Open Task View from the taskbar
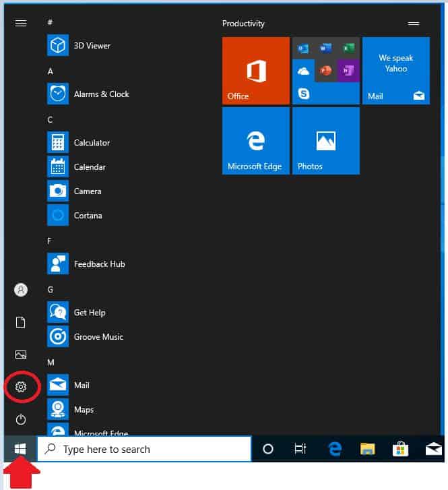 (x=300, y=449)
